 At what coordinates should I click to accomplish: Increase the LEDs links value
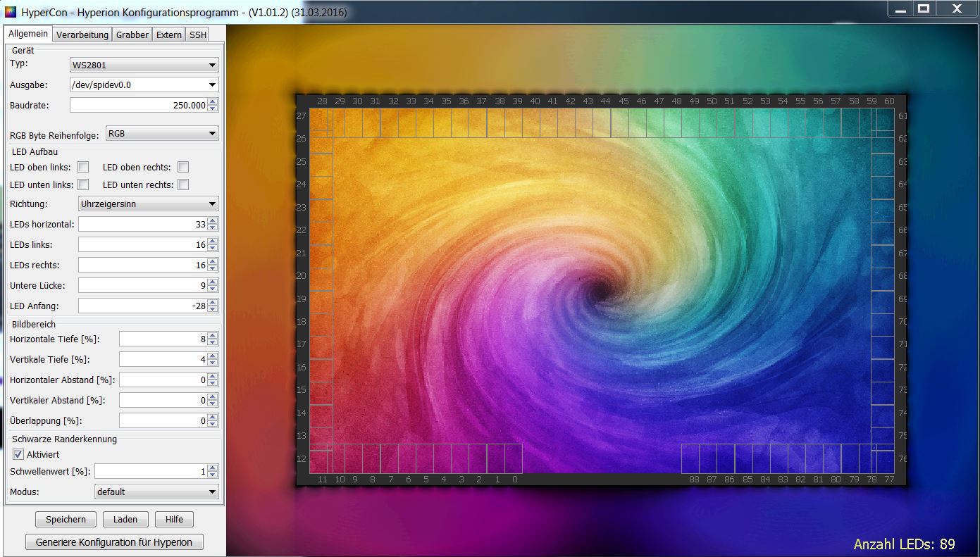[x=213, y=242]
